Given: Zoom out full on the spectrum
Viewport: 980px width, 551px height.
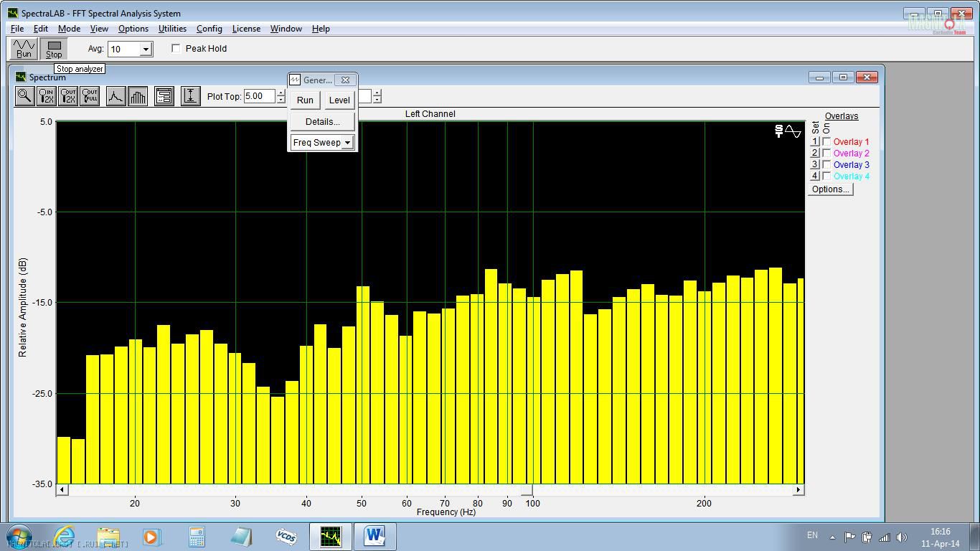Looking at the screenshot, I should 90,96.
